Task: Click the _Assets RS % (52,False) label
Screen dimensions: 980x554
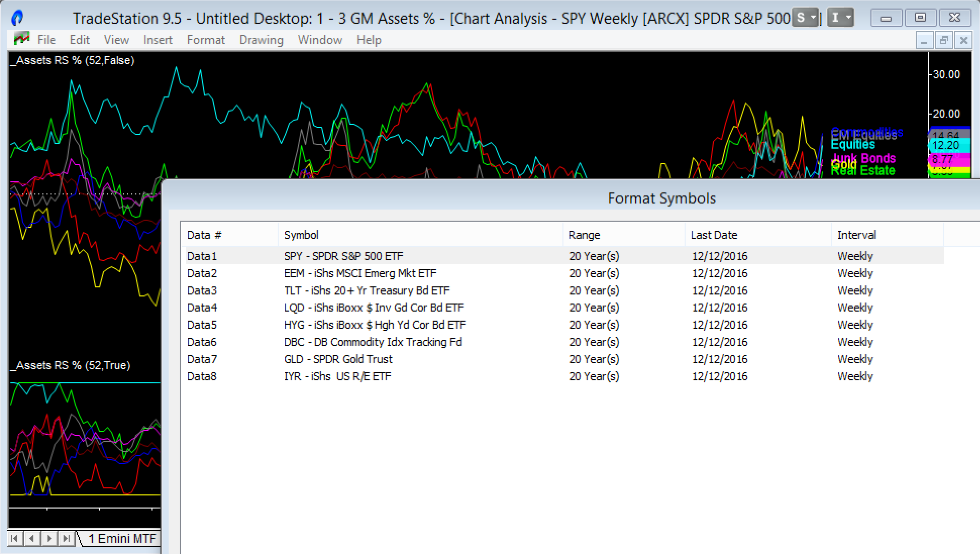Action: tap(73, 60)
